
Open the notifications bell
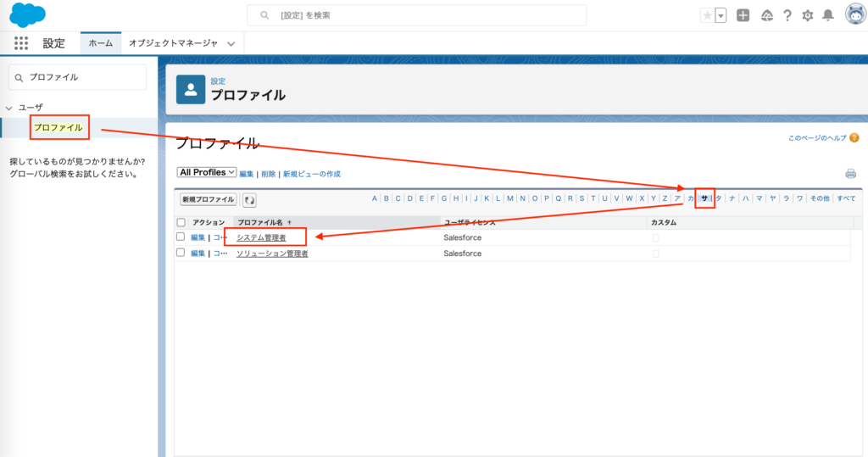pos(828,15)
